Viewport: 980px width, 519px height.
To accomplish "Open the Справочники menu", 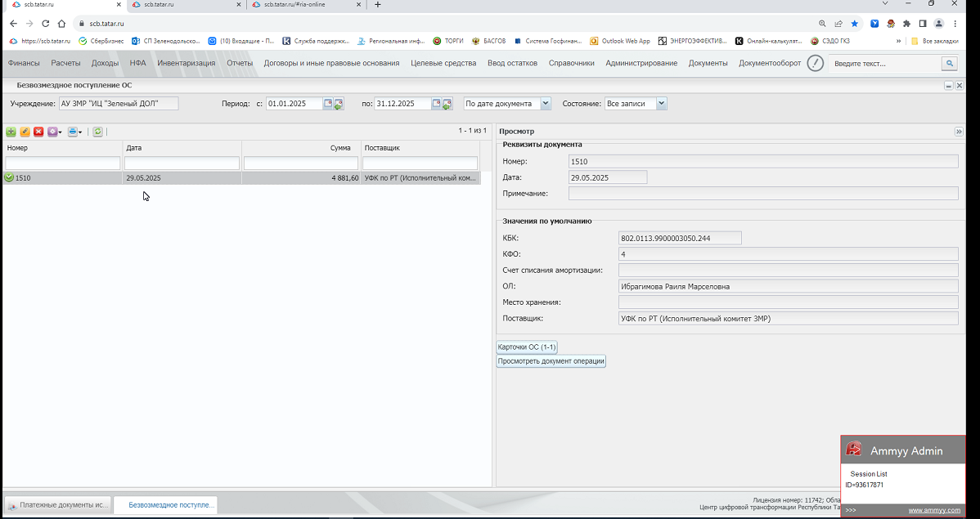I will pos(571,63).
